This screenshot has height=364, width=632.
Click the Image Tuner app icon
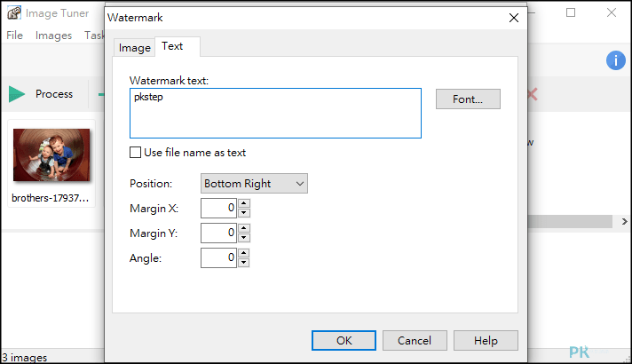point(14,13)
